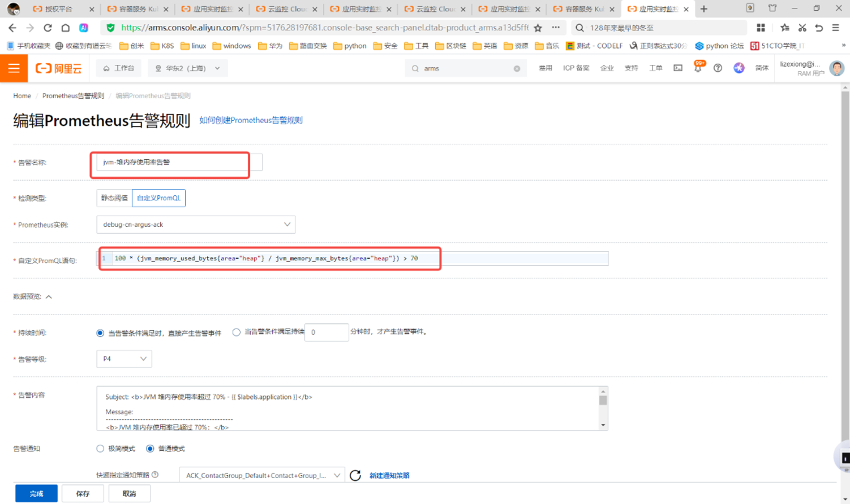850x504 pixels.
Task: Click the browser bookmark star icon
Action: [x=538, y=28]
